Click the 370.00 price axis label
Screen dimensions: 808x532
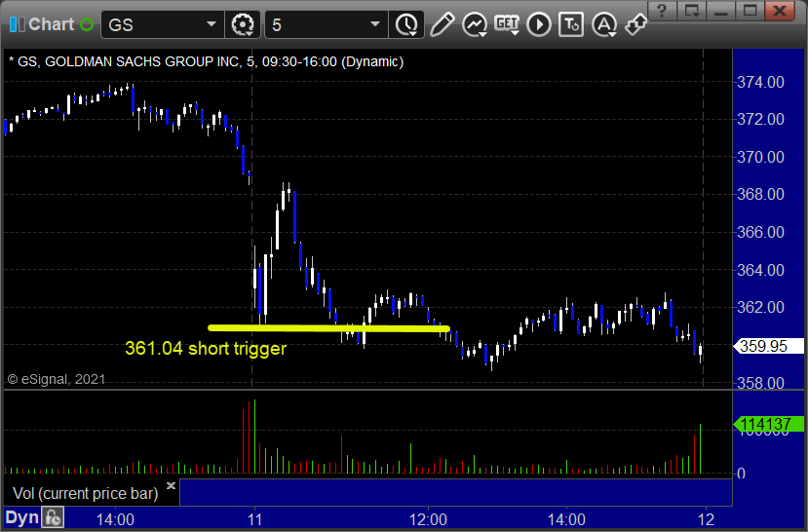(x=760, y=157)
